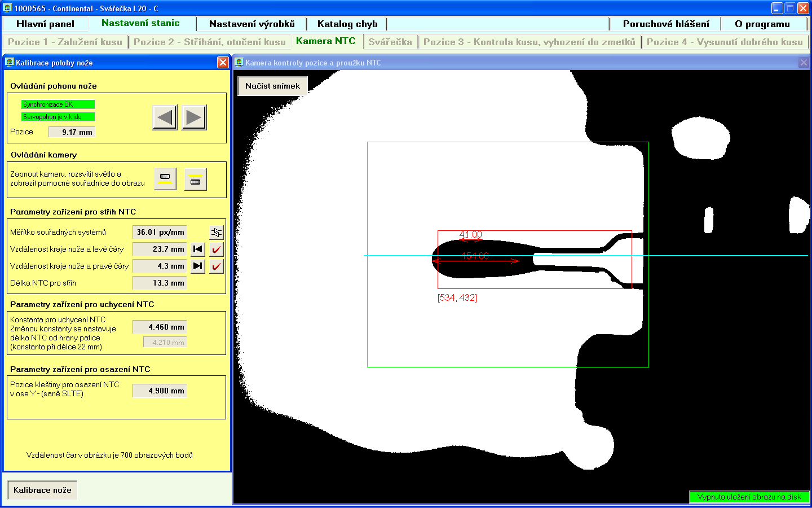Click coordinate scale calibration icon
Image resolution: width=812 pixels, height=508 pixels.
(216, 232)
